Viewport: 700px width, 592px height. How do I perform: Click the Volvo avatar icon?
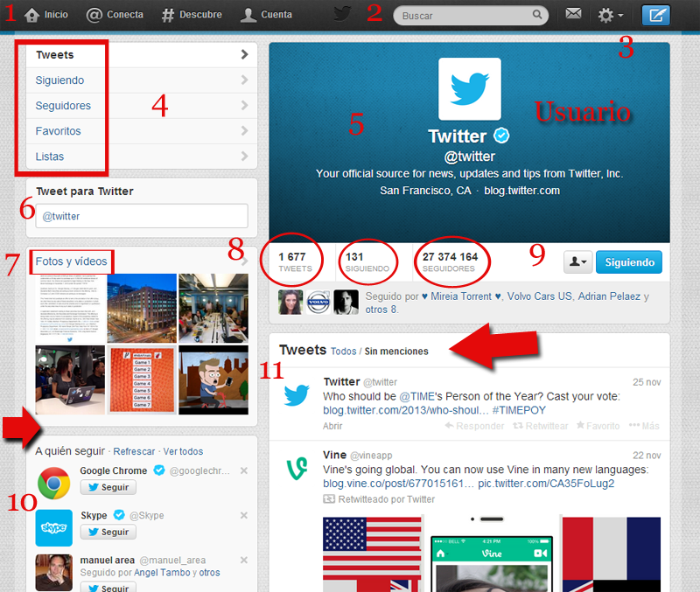(x=318, y=302)
